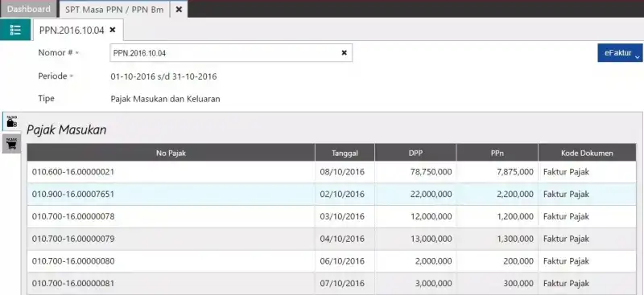Select row 010.700-16.00000078
This screenshot has width=644, height=295.
click(332, 217)
